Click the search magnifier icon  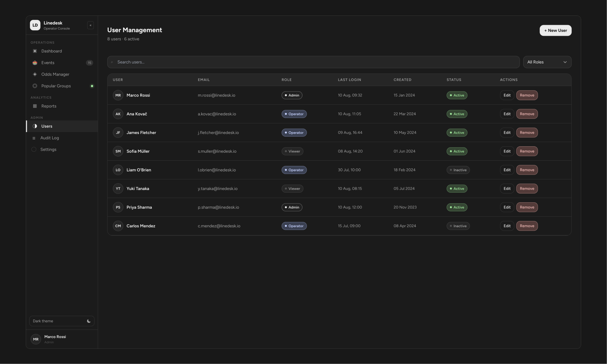coord(112,62)
